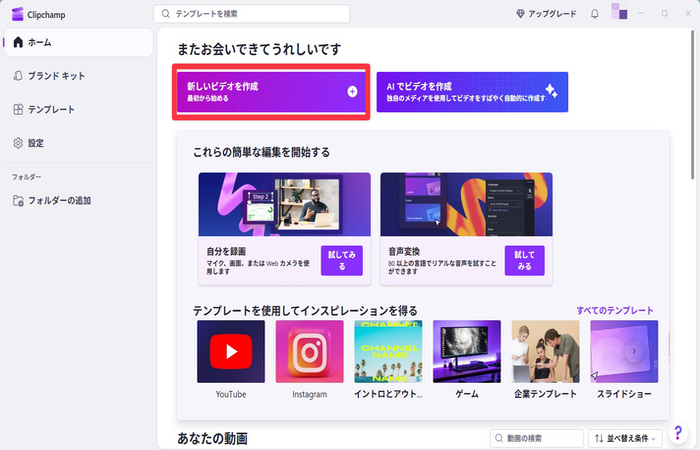Image resolution: width=700 pixels, height=450 pixels.
Task: Open notifications bell icon
Action: pyautogui.click(x=595, y=14)
